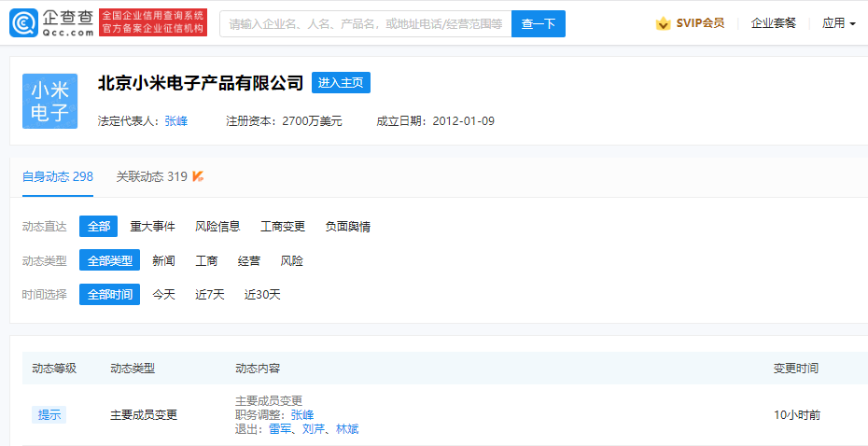Screen dimensions: 868x446
Task: Open the 林斌 link
Action: click(347, 429)
